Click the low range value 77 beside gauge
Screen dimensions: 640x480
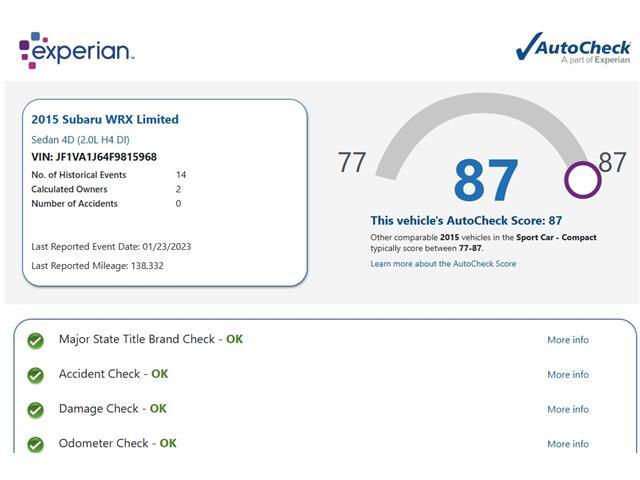pyautogui.click(x=351, y=162)
